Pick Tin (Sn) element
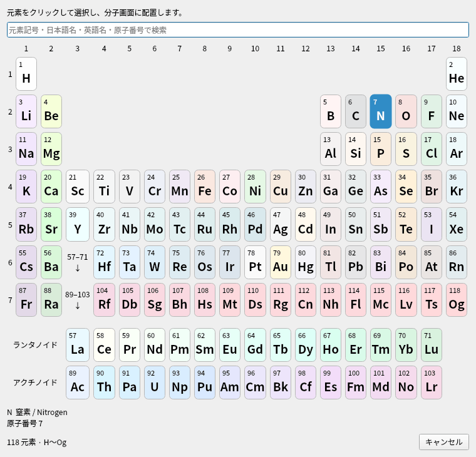The width and height of the screenshot is (476, 457). click(356, 225)
